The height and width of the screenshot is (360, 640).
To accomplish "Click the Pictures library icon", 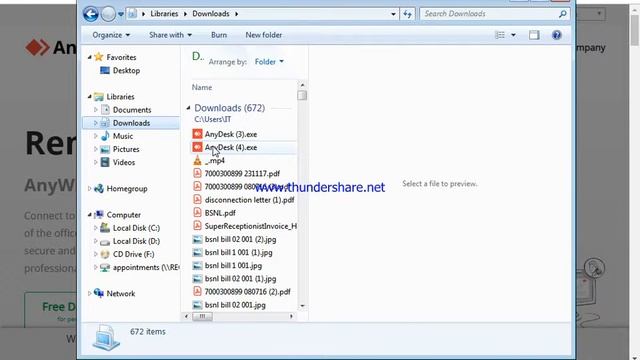I will (x=105, y=149).
